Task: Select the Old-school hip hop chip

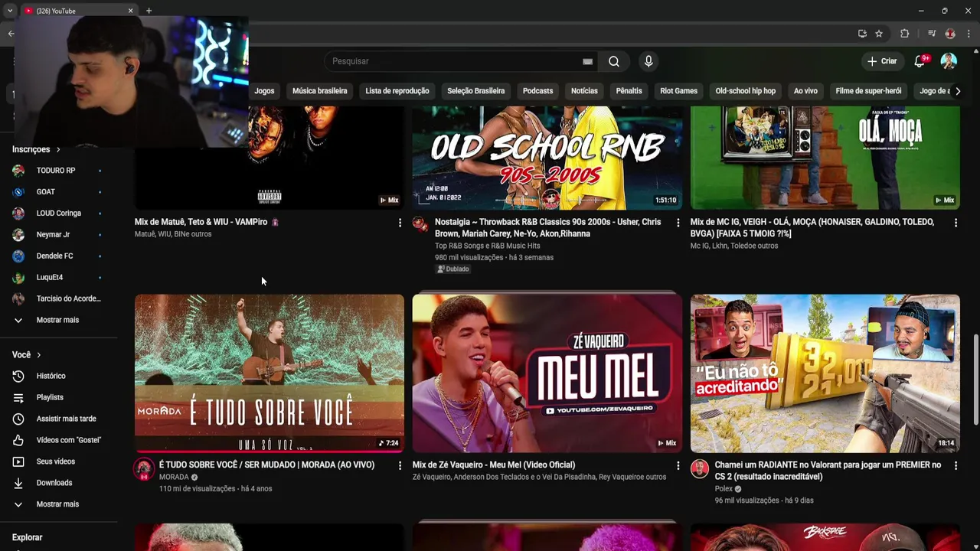Action: coord(746,91)
